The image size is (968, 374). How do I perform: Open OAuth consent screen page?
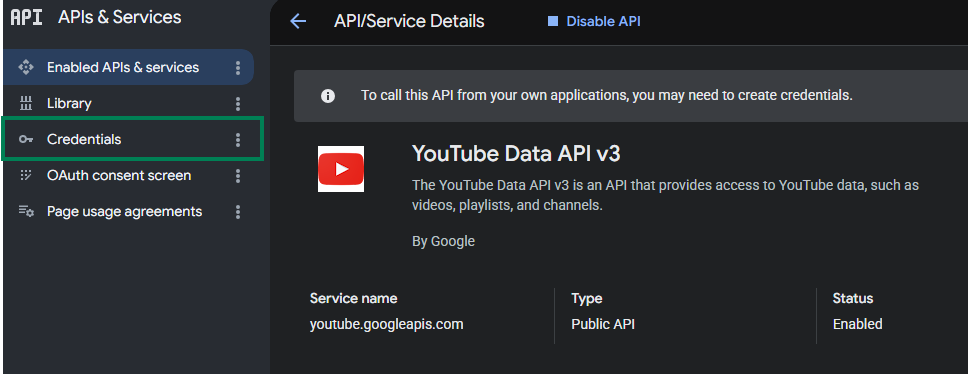(x=128, y=176)
